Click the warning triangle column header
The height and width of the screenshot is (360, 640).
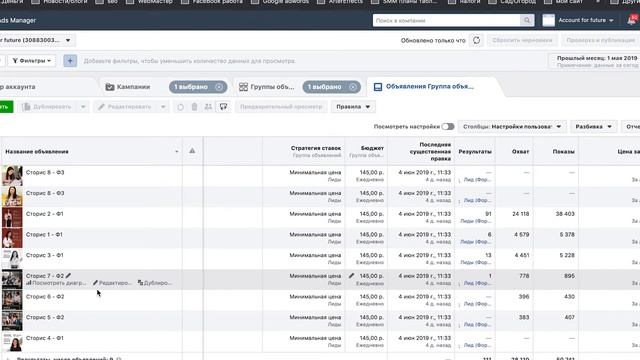192,151
